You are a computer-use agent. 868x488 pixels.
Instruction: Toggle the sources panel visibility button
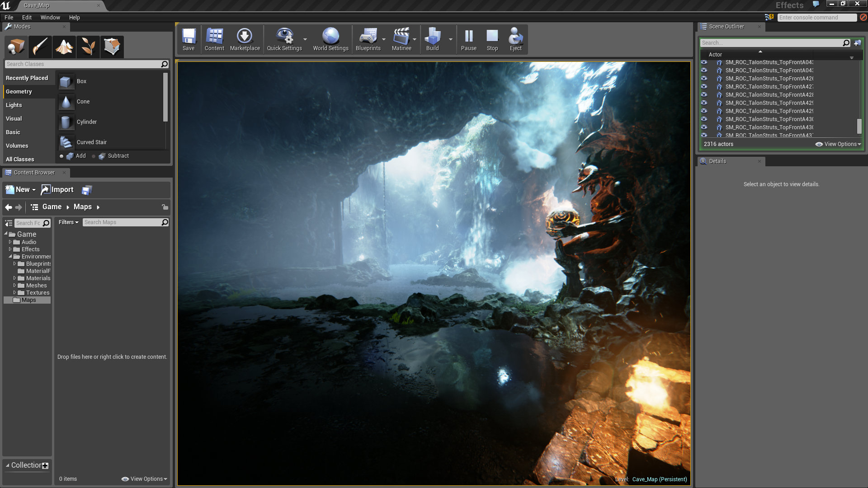coord(9,223)
